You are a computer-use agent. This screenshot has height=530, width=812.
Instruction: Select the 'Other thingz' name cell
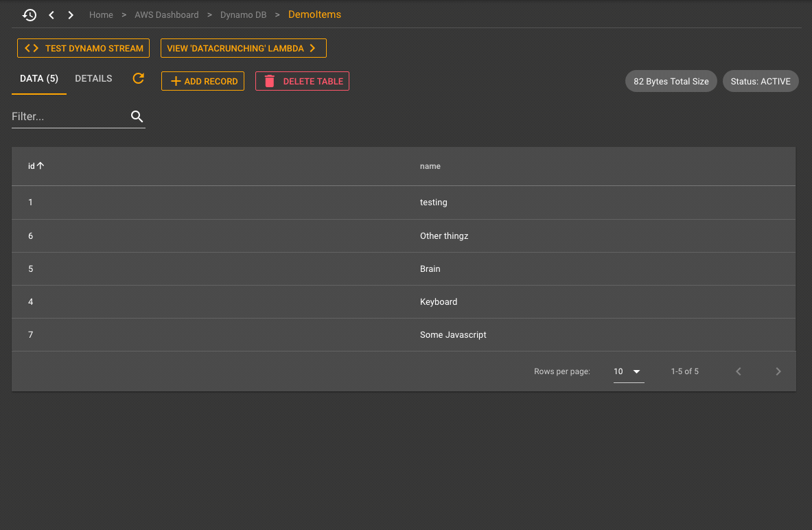(x=444, y=235)
